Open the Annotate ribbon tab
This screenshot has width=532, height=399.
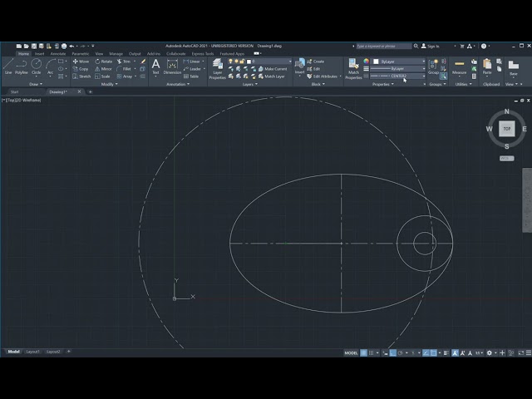point(58,53)
